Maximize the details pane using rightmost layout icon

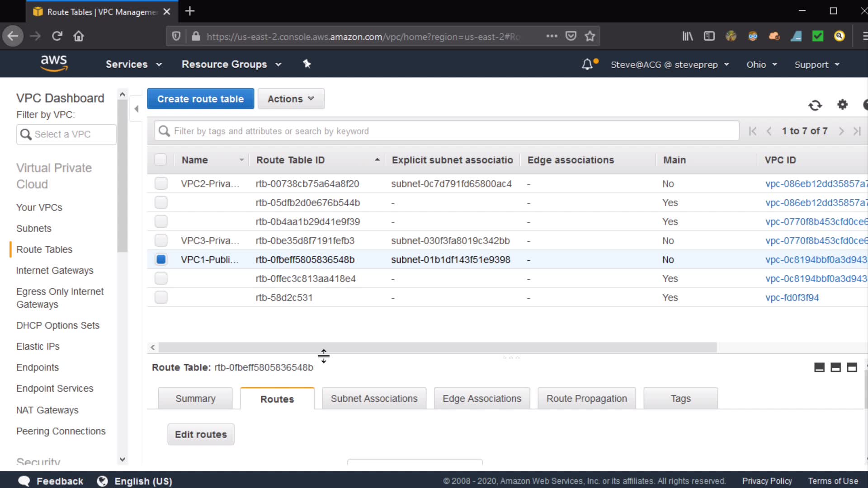tap(852, 368)
